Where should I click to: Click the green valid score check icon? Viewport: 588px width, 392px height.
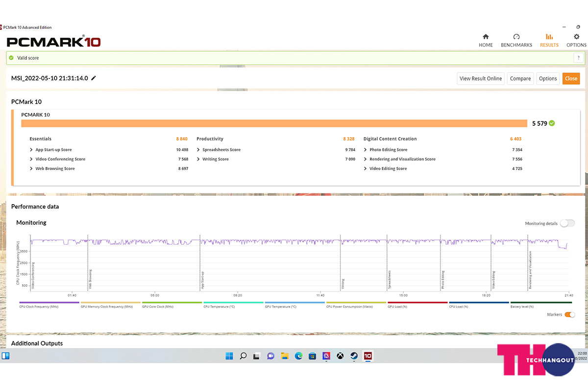11,58
